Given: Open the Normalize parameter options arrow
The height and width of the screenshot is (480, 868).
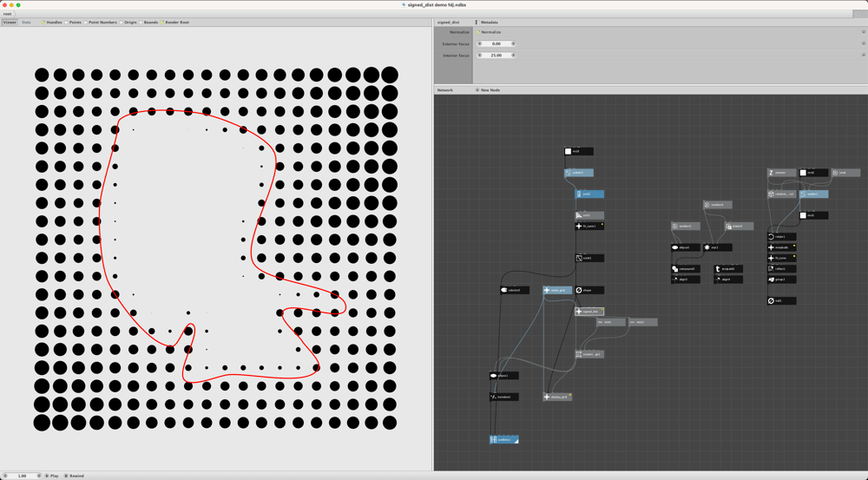Looking at the screenshot, I should [x=863, y=32].
